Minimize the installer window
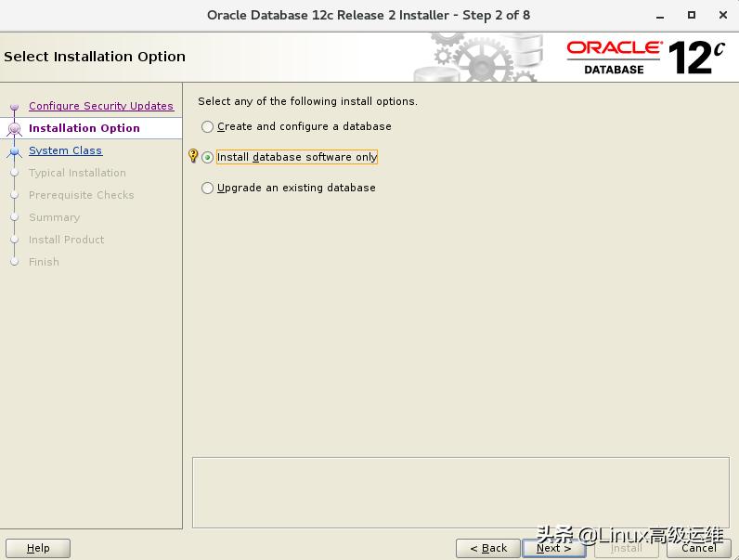This screenshot has width=739, height=560. tap(660, 16)
